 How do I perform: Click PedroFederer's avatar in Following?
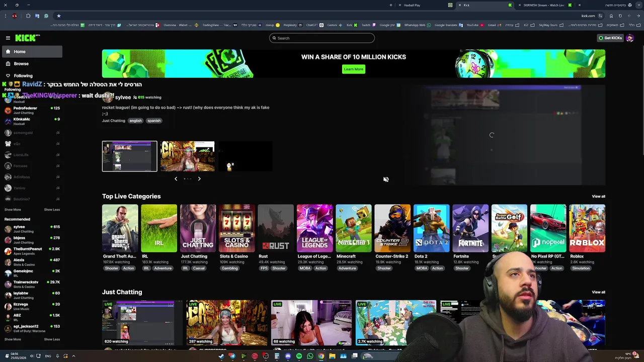8,110
